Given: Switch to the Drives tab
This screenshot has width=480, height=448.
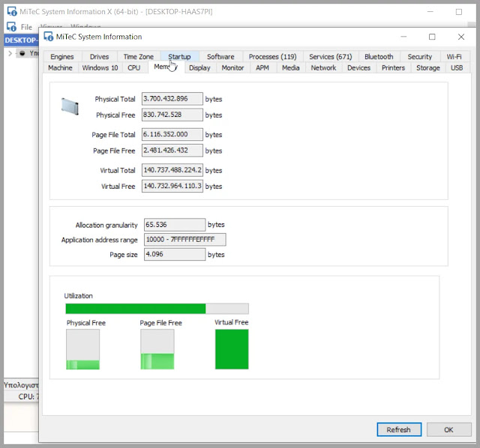Looking at the screenshot, I should 99,57.
